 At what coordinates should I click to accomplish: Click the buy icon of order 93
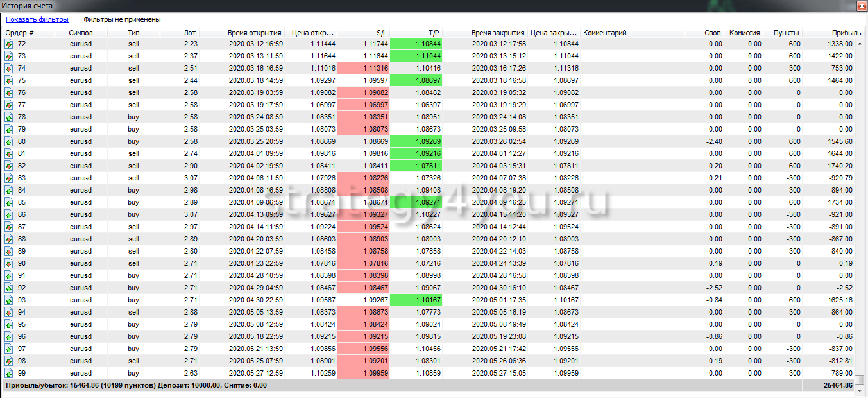[x=9, y=300]
